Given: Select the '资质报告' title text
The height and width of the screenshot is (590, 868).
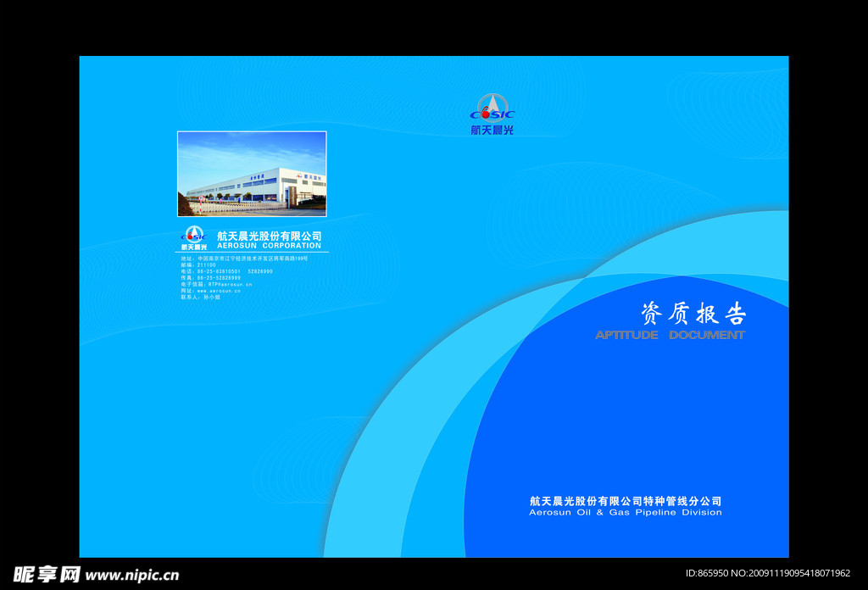Looking at the screenshot, I should coord(693,314).
